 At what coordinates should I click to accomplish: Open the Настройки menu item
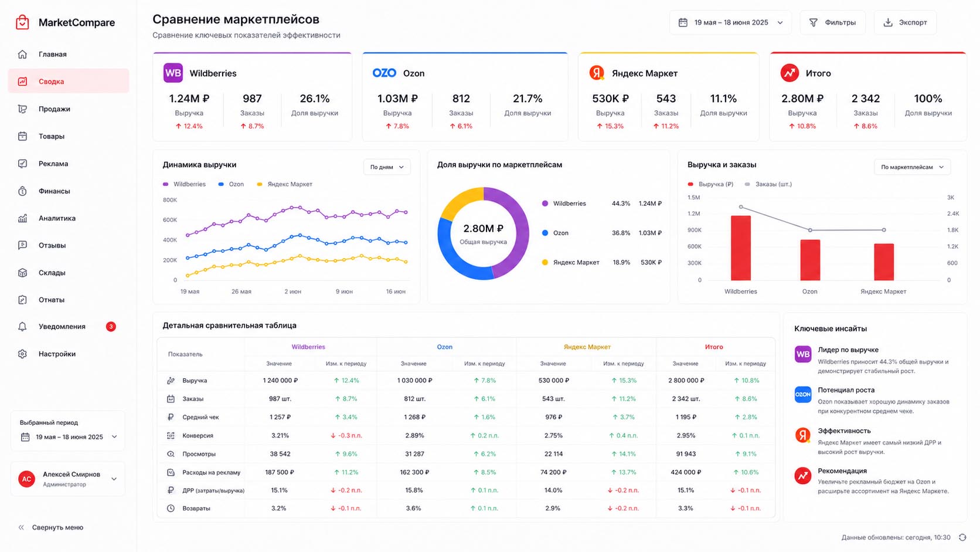(x=69, y=354)
